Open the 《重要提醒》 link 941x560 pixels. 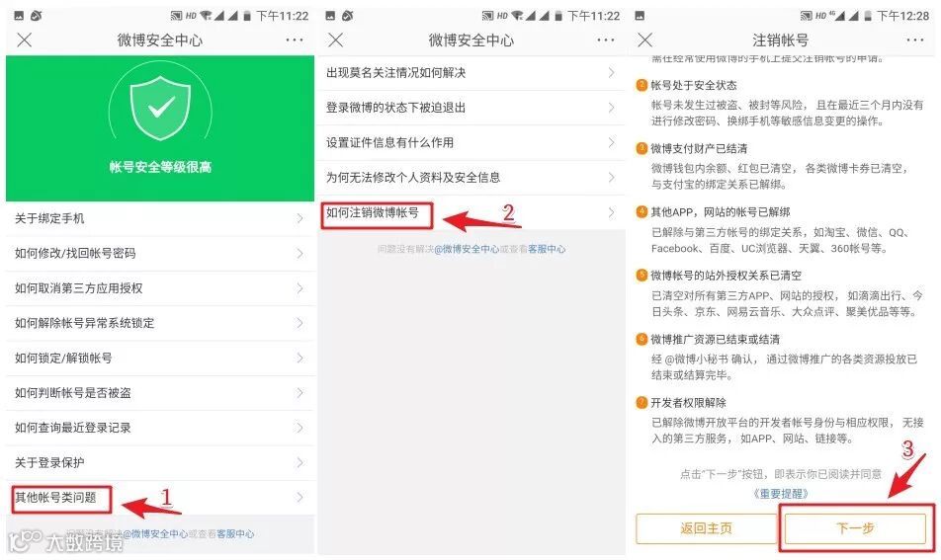pos(780,494)
